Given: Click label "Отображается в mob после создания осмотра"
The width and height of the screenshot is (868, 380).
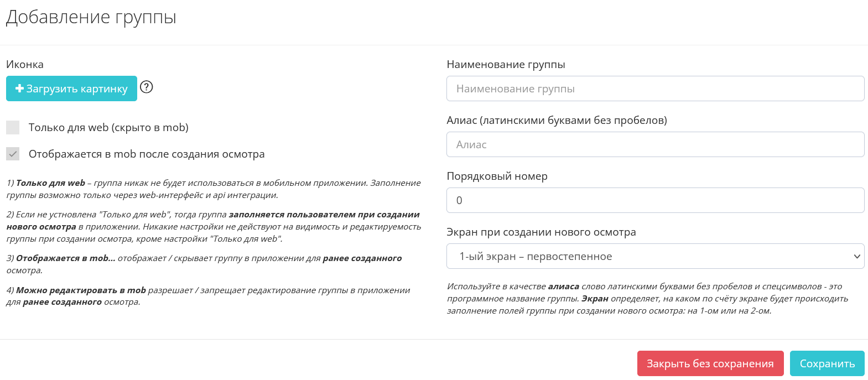Looking at the screenshot, I should point(147,154).
